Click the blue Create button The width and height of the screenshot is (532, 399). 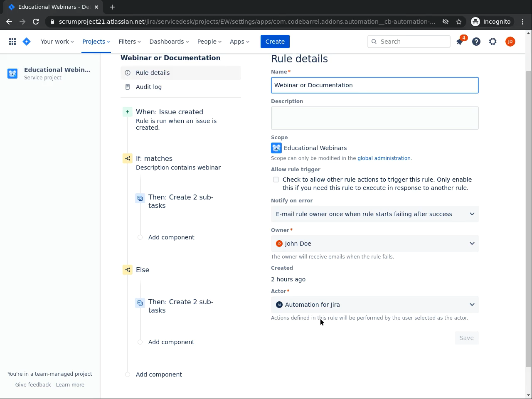[275, 42]
